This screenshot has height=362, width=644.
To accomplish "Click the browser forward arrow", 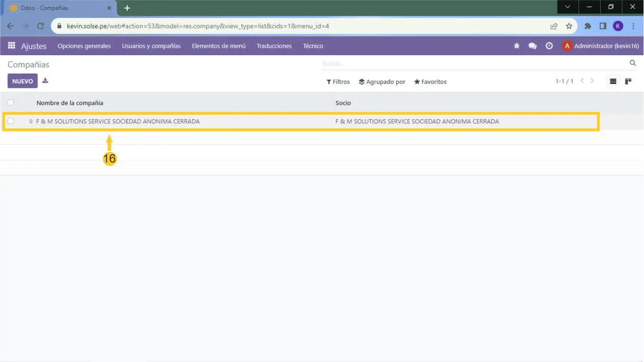I will (26, 26).
